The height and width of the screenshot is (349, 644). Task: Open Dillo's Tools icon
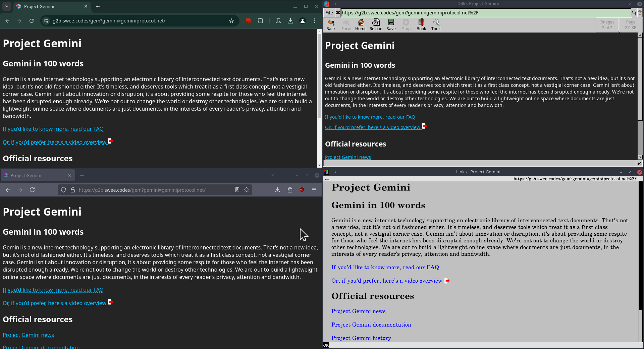(x=436, y=24)
